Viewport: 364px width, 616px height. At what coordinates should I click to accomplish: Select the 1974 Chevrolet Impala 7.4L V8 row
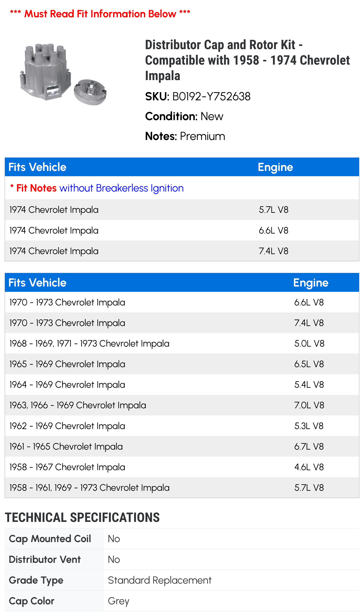click(x=182, y=251)
